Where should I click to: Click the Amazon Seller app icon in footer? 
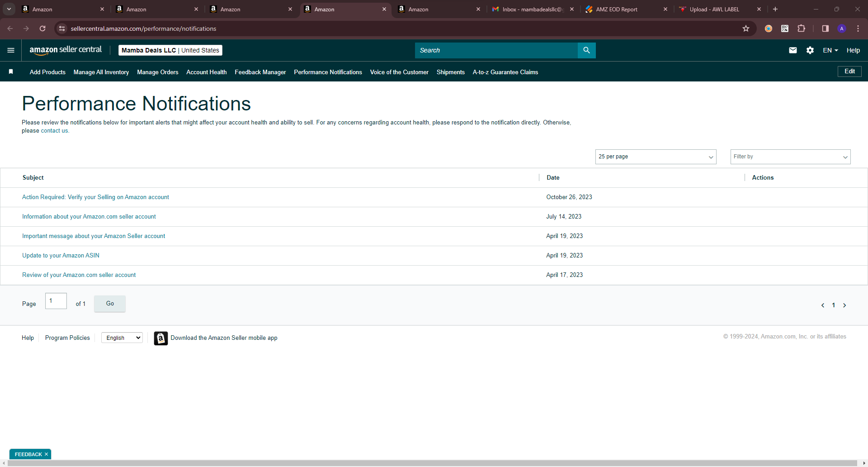(x=161, y=338)
